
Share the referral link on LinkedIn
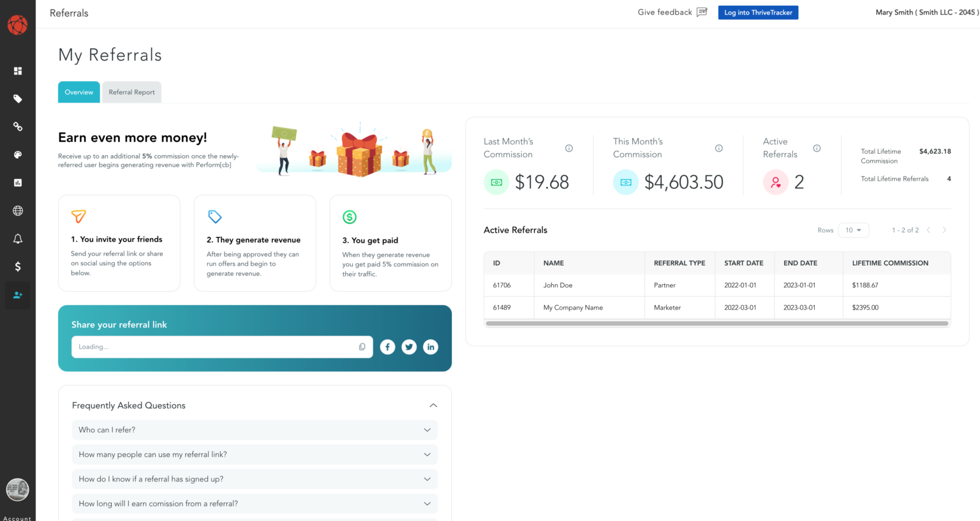click(431, 346)
